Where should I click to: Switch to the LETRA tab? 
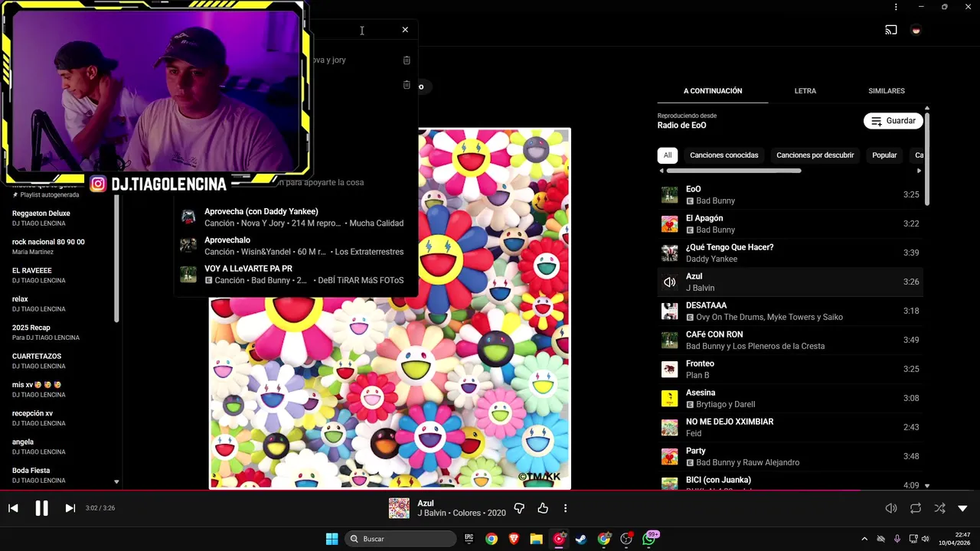pos(805,91)
